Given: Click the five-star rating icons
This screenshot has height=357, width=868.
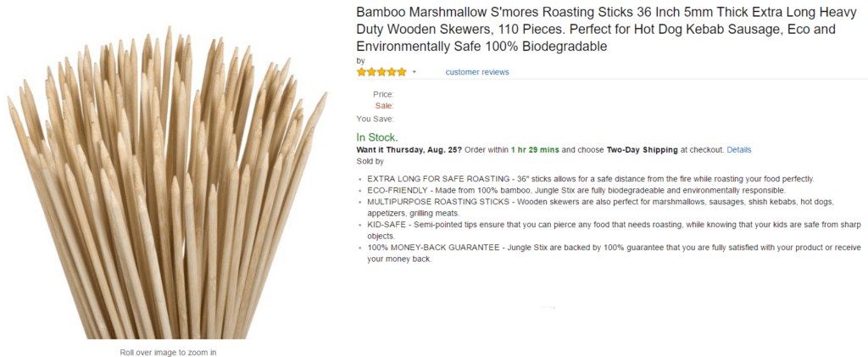Looking at the screenshot, I should point(381,72).
